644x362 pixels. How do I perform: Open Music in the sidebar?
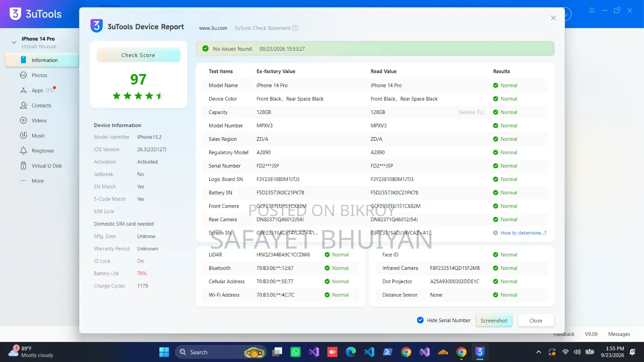38,136
